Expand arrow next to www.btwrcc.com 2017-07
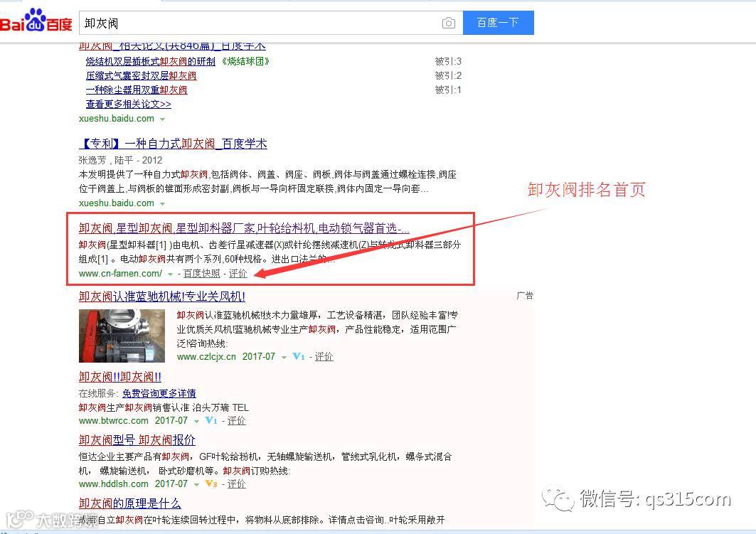This screenshot has height=534, width=756. 196,421
